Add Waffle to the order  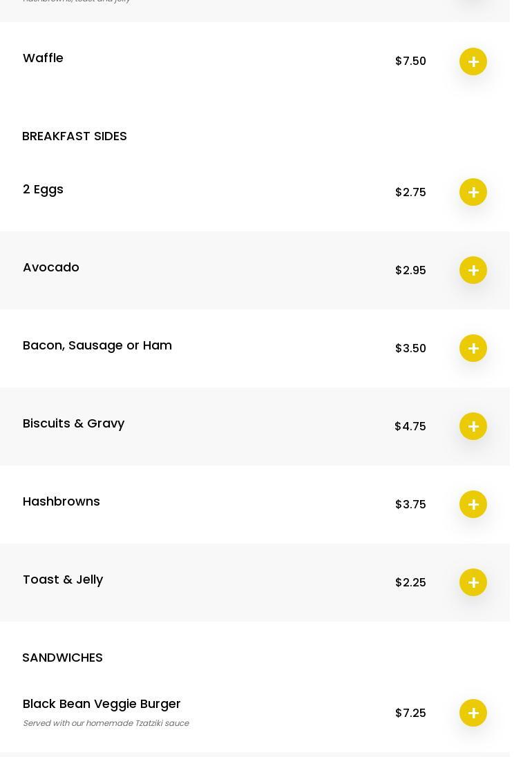(473, 61)
